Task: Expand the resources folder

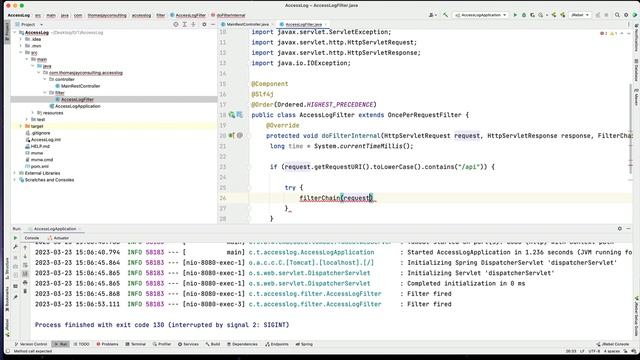Action: [x=33, y=113]
